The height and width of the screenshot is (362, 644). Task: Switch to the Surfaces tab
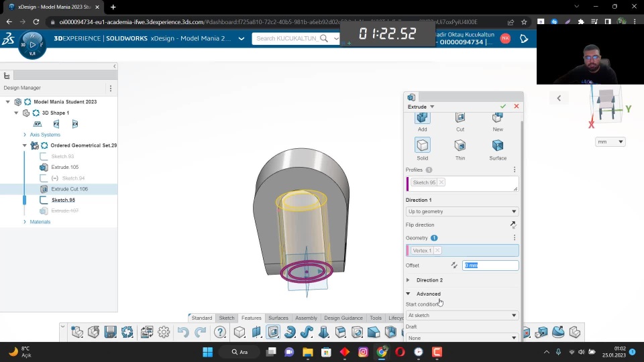[x=278, y=318]
